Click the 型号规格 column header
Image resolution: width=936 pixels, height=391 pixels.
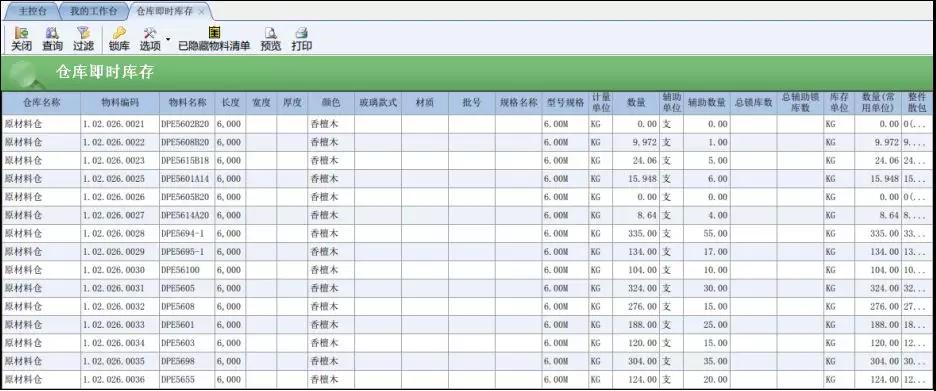pos(565,103)
